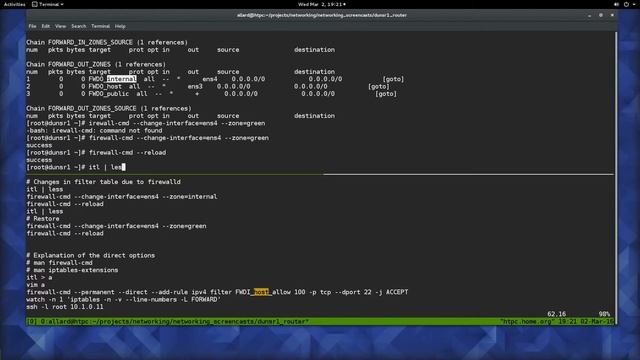This screenshot has height=360, width=640.
Task: Click the vim cursor position '62,16'
Action: pyautogui.click(x=556, y=314)
